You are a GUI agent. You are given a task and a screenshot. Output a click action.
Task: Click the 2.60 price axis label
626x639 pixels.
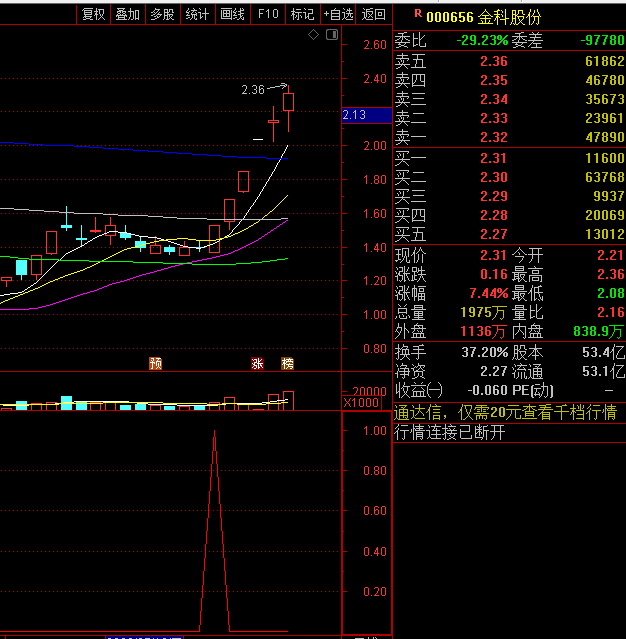click(x=375, y=45)
